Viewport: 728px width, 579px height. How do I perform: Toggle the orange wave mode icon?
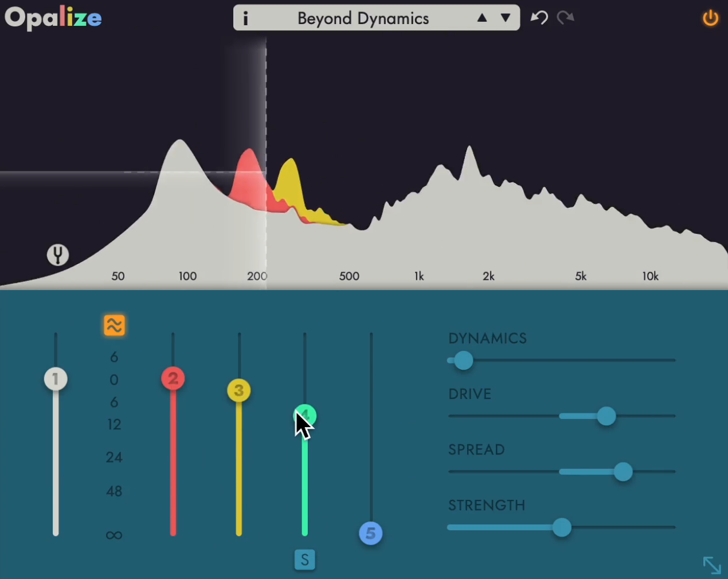pos(114,325)
